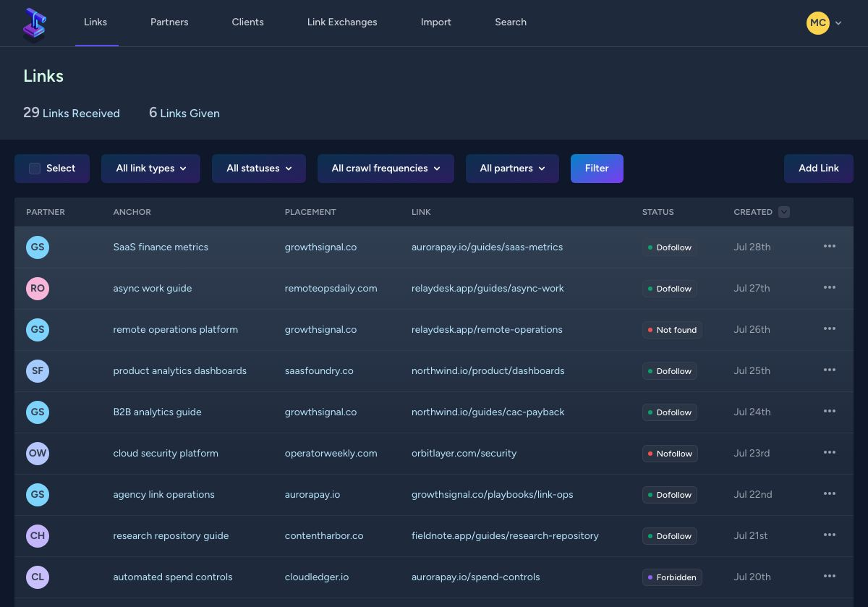The height and width of the screenshot is (607, 868).
Task: Click Dofollow badge in async work guide row
Action: (670, 289)
